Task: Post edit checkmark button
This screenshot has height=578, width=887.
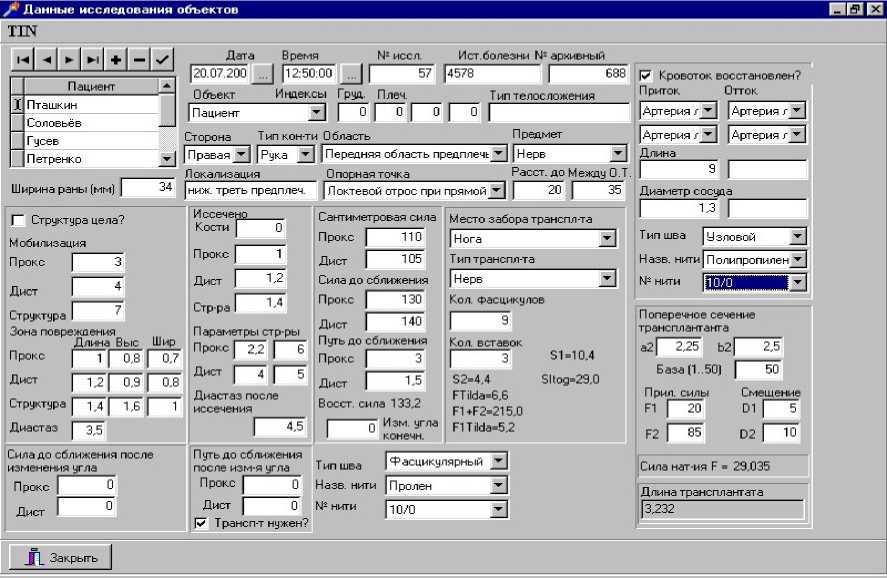Action: [x=162, y=59]
